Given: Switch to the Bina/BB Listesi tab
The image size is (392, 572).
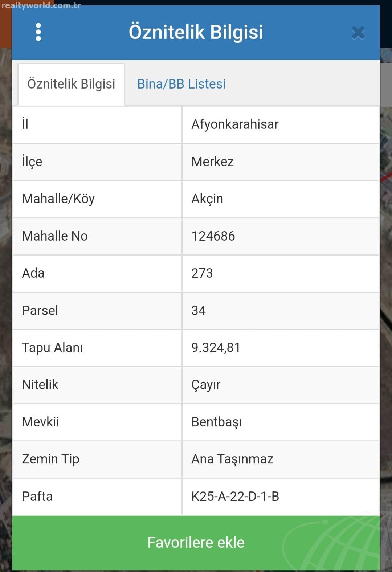Looking at the screenshot, I should pos(181,84).
